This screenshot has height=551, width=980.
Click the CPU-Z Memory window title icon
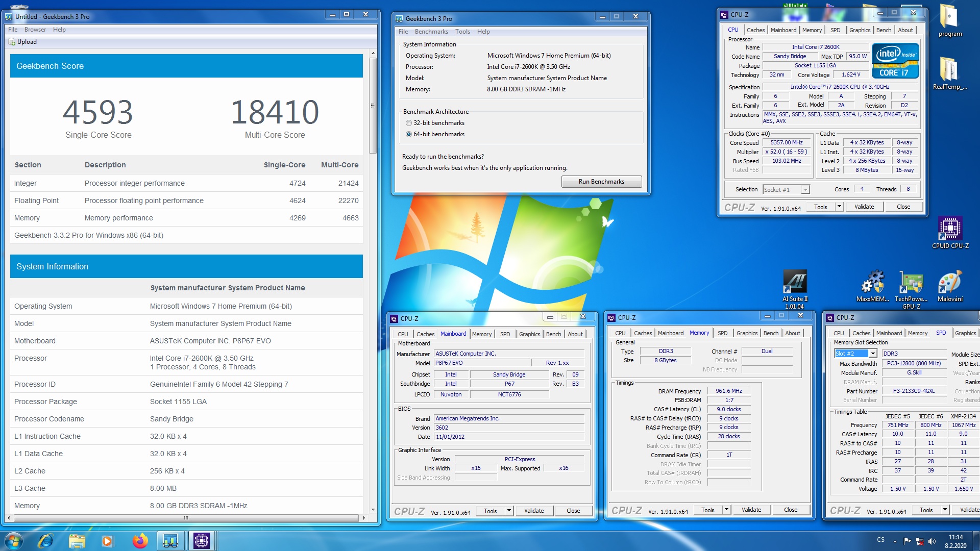point(611,317)
